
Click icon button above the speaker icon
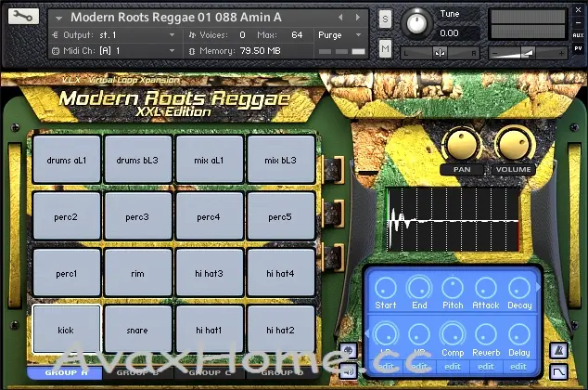click(x=349, y=351)
